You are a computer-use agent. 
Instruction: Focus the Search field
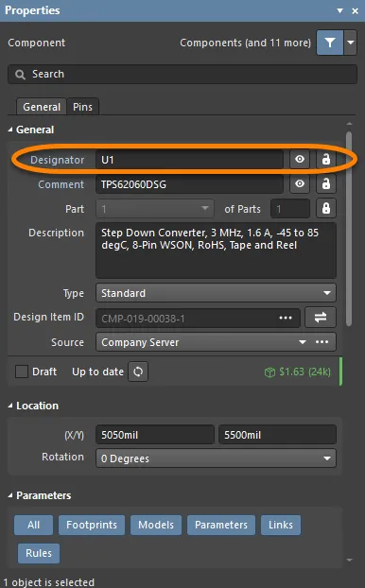182,75
